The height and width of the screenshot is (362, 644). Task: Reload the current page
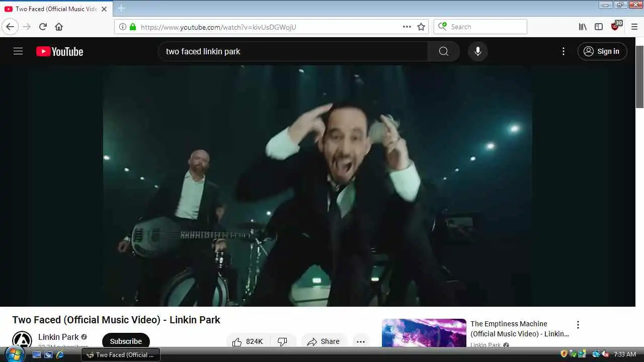pyautogui.click(x=43, y=27)
